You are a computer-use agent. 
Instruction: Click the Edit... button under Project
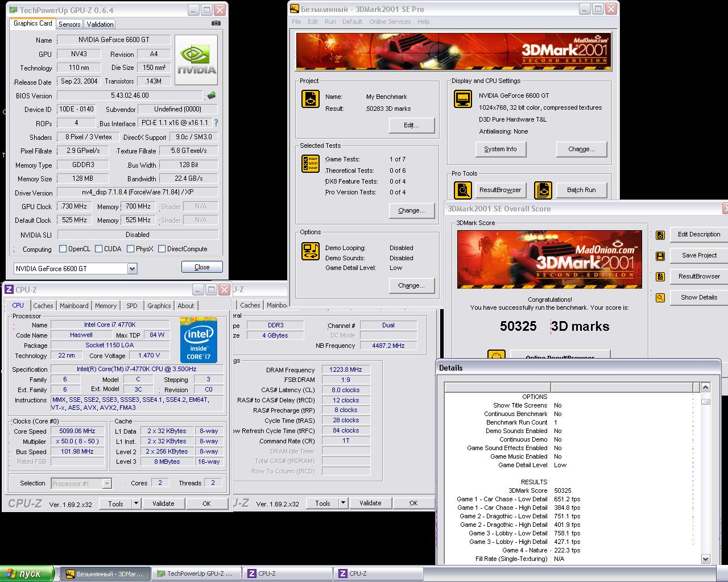pyautogui.click(x=412, y=125)
